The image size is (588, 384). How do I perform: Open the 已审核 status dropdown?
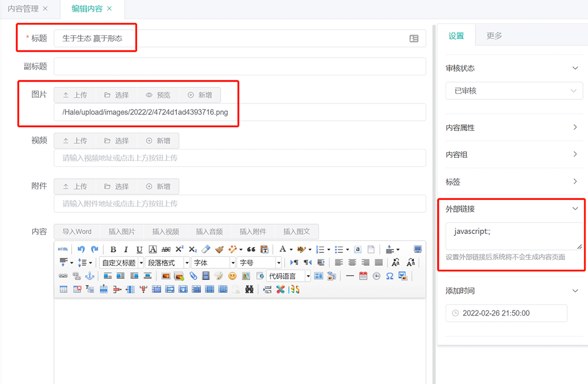point(514,91)
